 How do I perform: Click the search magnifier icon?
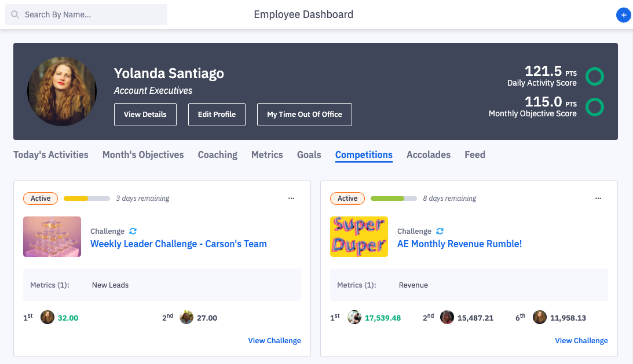pos(15,14)
